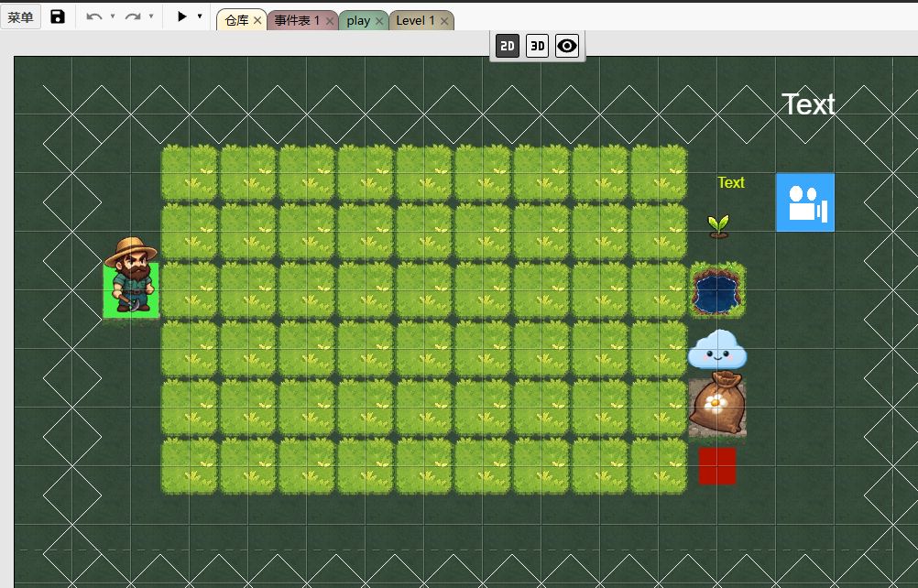Open the 菜单 menu
The image size is (918, 588).
pyautogui.click(x=20, y=17)
